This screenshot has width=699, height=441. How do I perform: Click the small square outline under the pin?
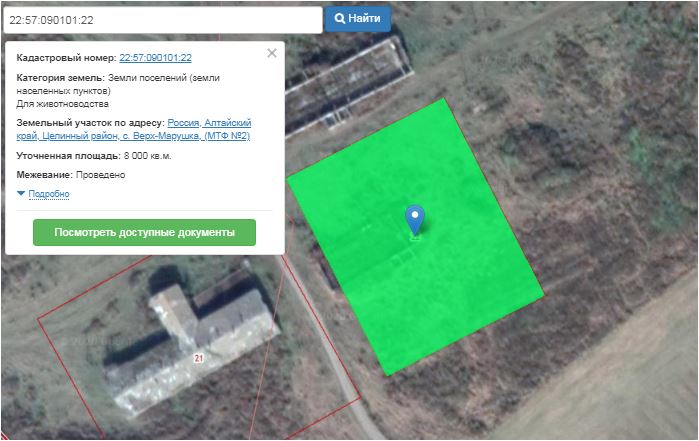coord(414,237)
